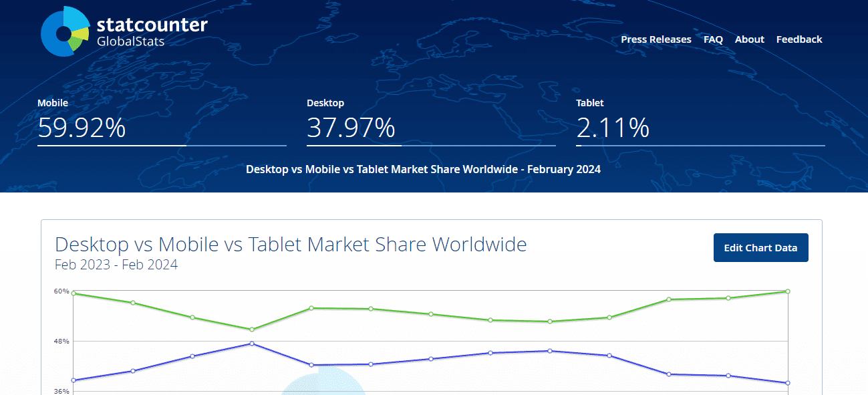Open the About page
Screen dimensions: 868x395
coord(749,39)
